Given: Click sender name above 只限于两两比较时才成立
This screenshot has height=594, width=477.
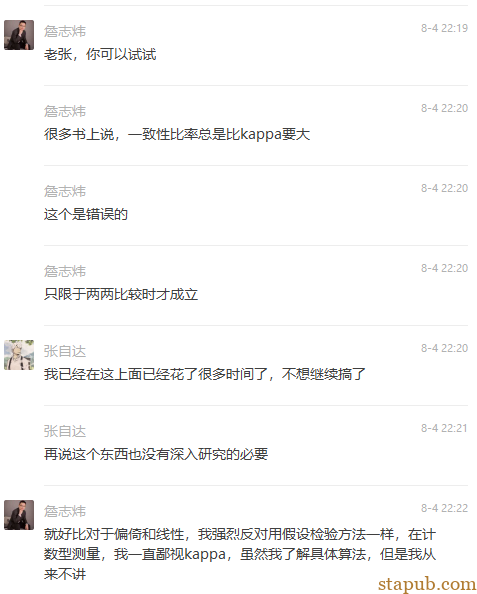Looking at the screenshot, I should click(65, 271).
